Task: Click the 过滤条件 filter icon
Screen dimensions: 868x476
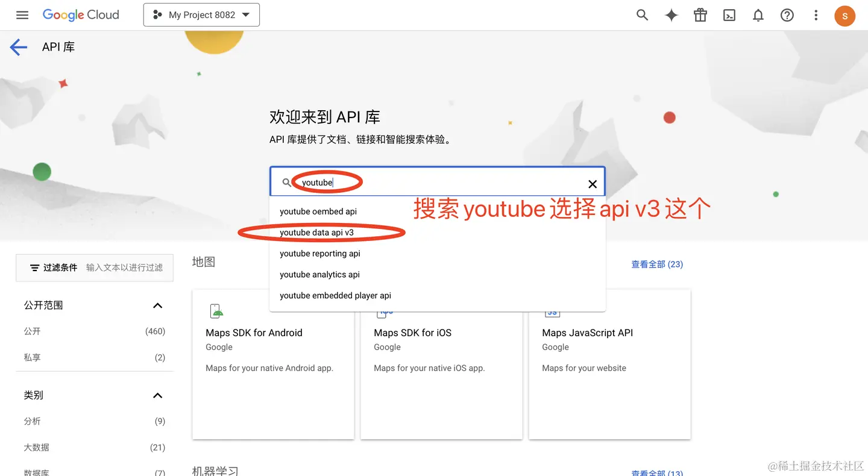Action: (35, 268)
